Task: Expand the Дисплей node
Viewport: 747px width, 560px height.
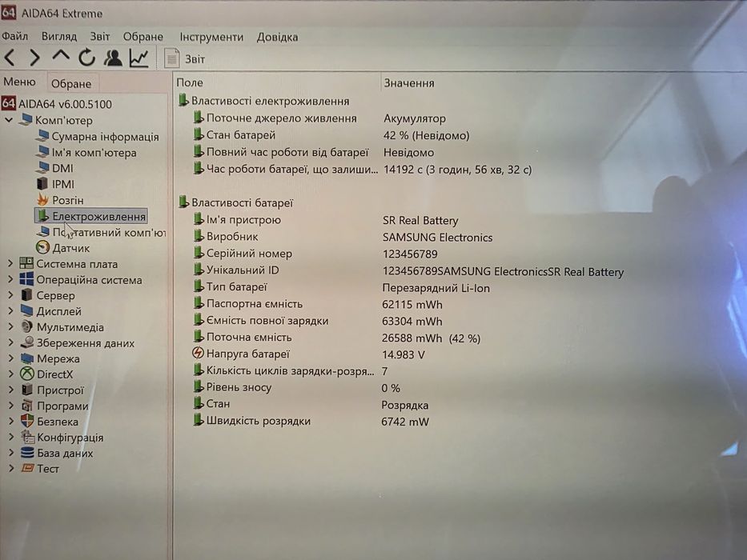Action: pyautogui.click(x=10, y=311)
